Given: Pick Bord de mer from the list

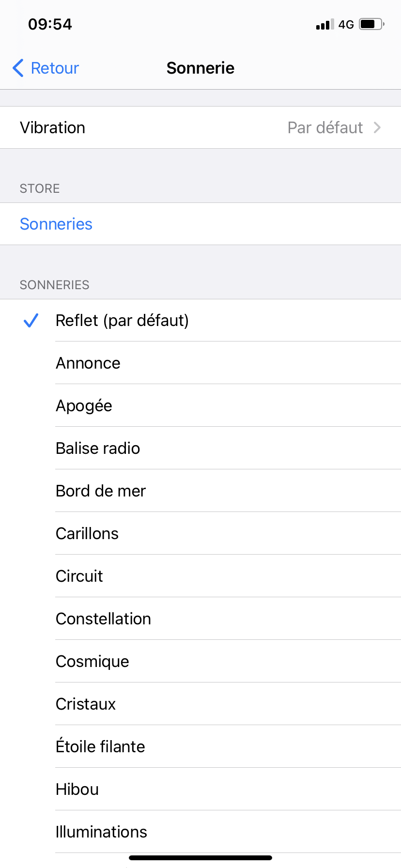Looking at the screenshot, I should 101,491.
